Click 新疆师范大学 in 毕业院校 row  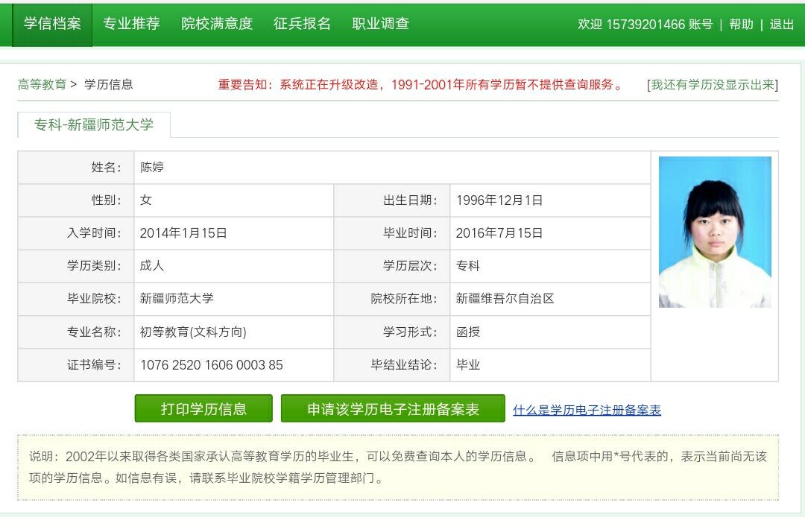pyautogui.click(x=177, y=299)
